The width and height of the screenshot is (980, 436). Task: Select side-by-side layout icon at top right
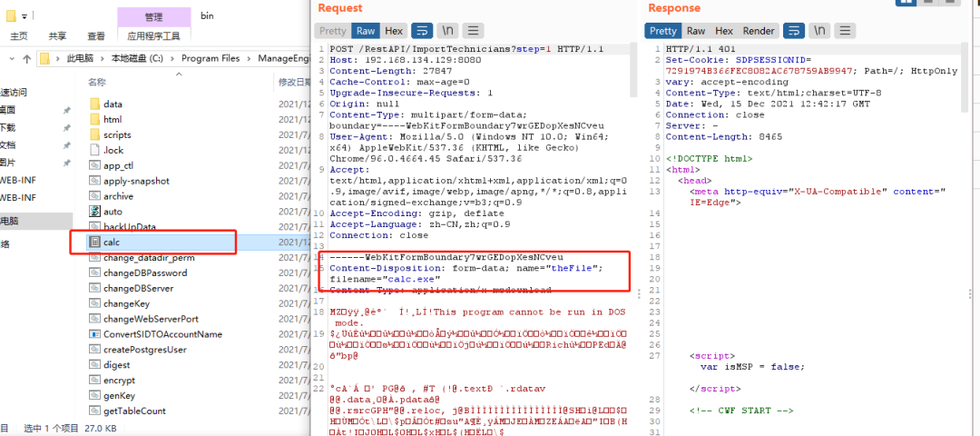click(x=906, y=2)
